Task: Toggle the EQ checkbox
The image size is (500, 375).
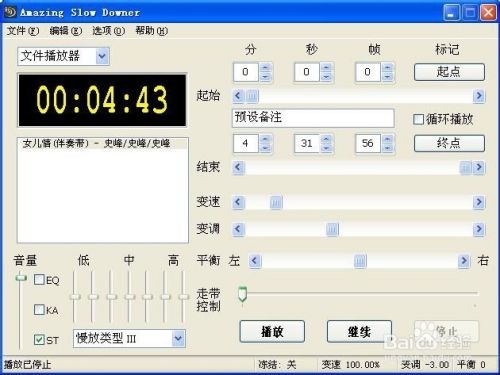Action: point(39,279)
